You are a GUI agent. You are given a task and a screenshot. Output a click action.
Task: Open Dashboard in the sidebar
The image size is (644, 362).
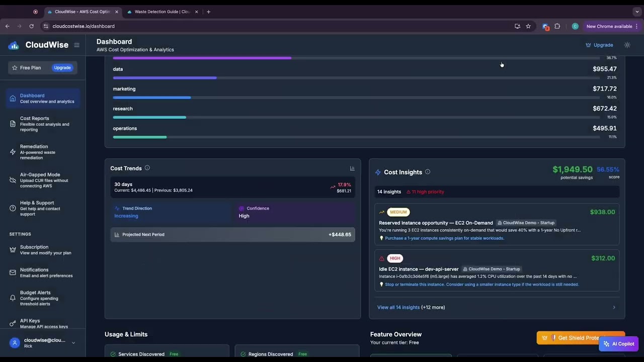click(x=43, y=98)
